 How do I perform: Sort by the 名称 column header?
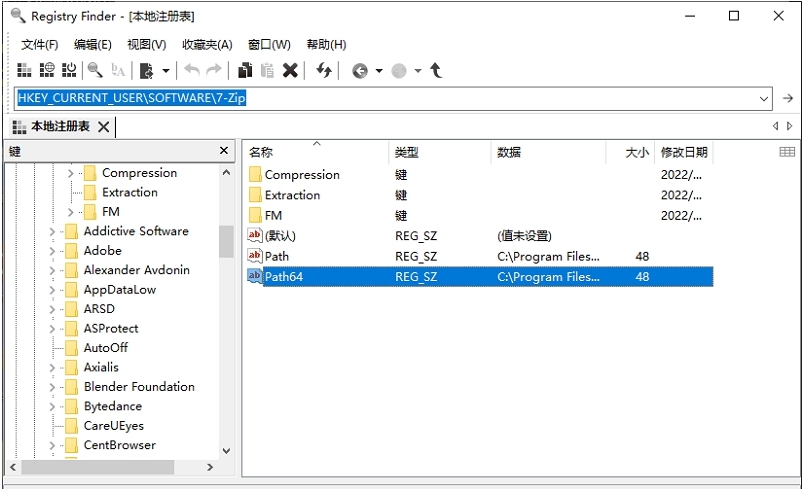316,152
